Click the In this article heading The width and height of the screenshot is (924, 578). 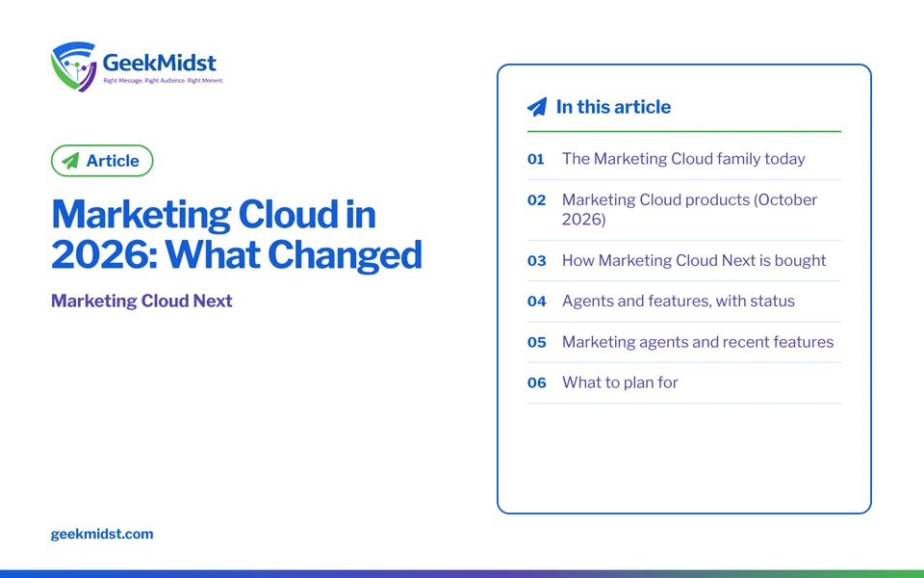coord(613,107)
